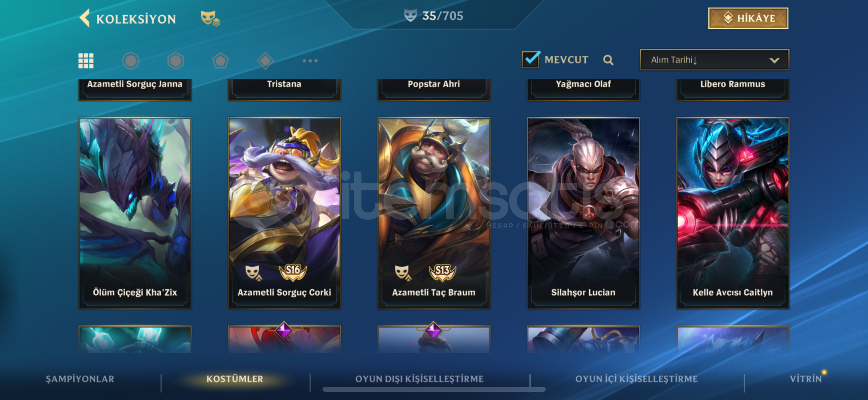This screenshot has width=868, height=400.
Task: Click the search magnifier icon
Action: [x=608, y=60]
